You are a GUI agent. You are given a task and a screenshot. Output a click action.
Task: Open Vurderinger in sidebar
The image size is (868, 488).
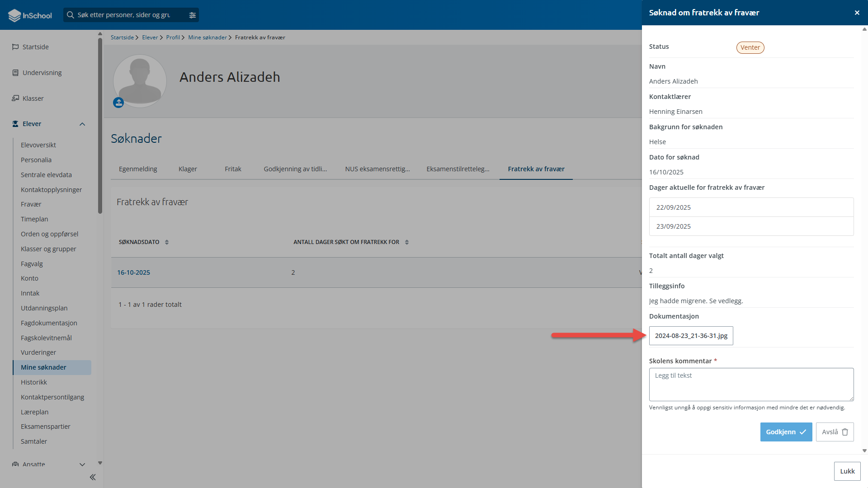(38, 352)
